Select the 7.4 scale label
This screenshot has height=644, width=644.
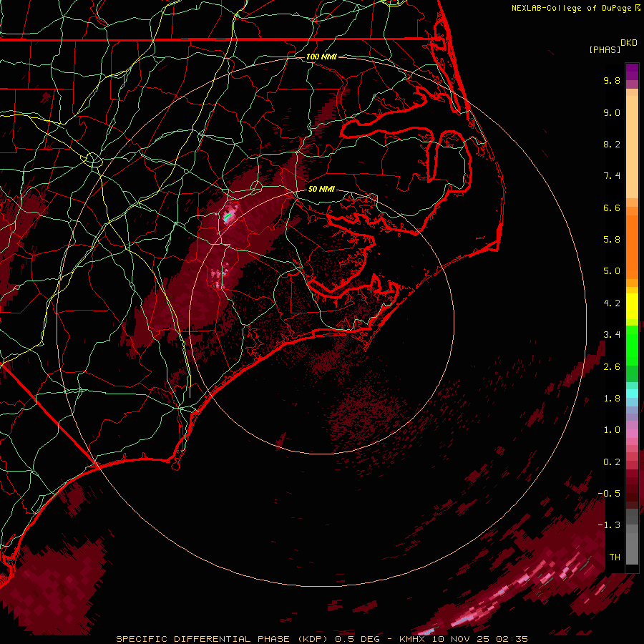pyautogui.click(x=612, y=176)
